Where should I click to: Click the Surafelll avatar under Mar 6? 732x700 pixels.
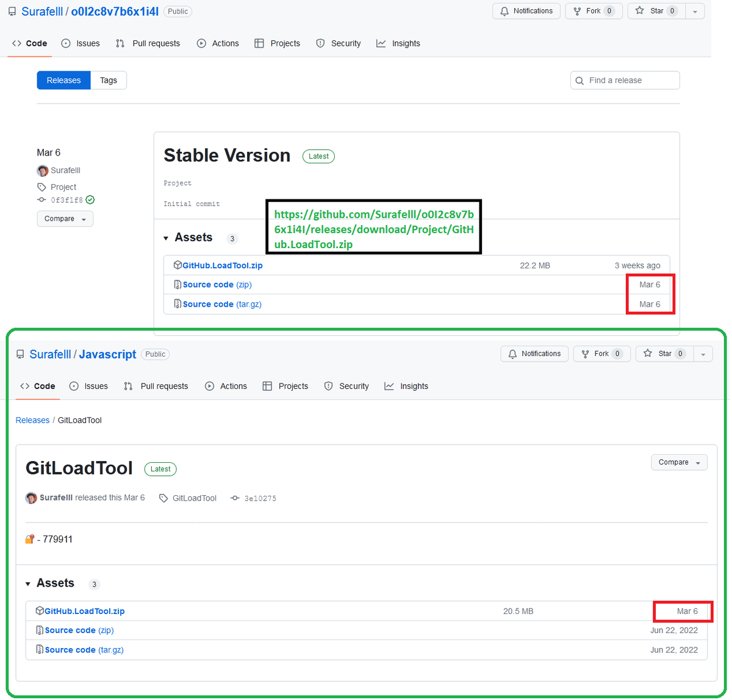[x=43, y=170]
